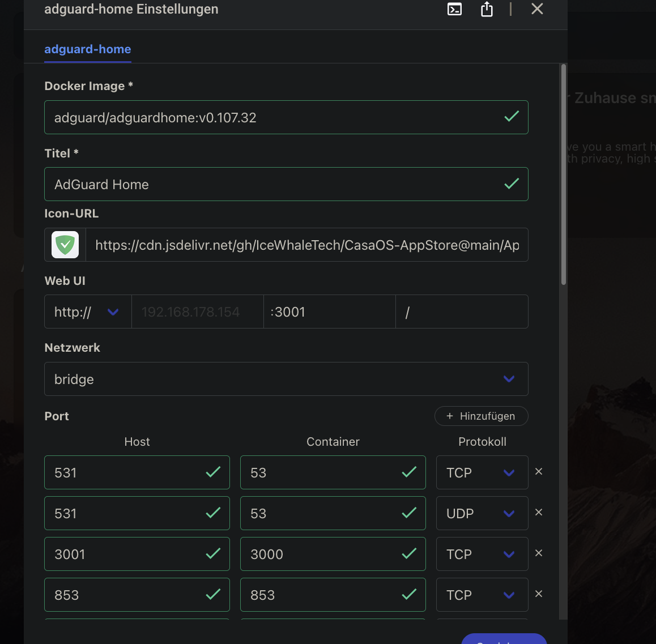Select the adguard-home tab
The height and width of the screenshot is (644, 656).
click(87, 49)
